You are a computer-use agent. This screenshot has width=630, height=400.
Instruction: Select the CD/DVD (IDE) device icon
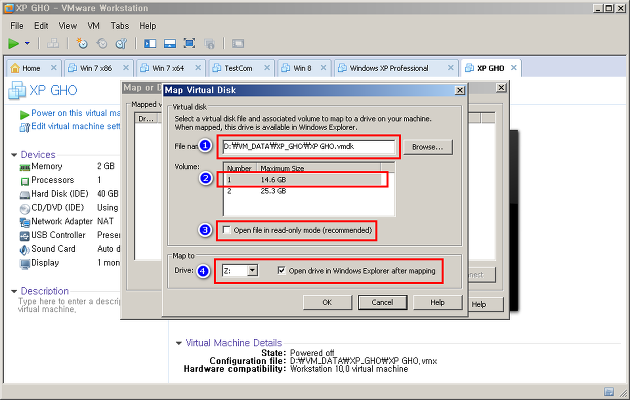point(25,208)
